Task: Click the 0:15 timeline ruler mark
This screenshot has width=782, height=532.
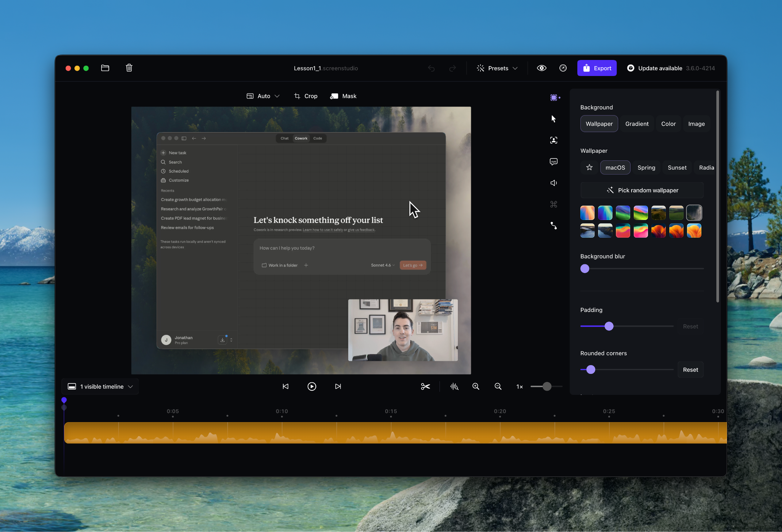Action: point(391,411)
